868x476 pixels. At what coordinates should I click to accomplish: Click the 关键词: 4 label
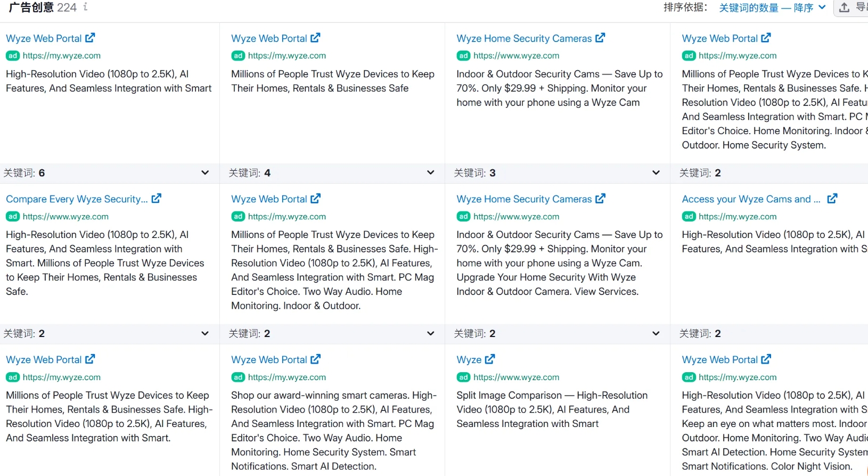tap(249, 173)
